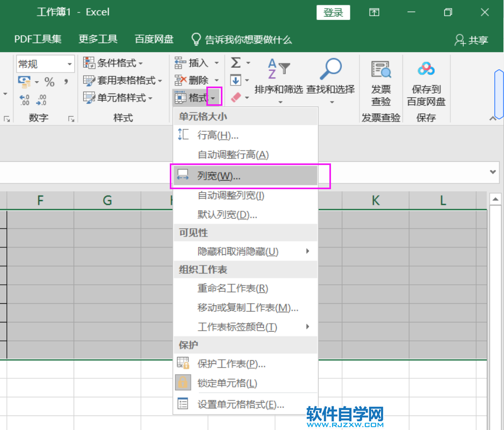Select the 清除 eraser icon

tap(237, 97)
